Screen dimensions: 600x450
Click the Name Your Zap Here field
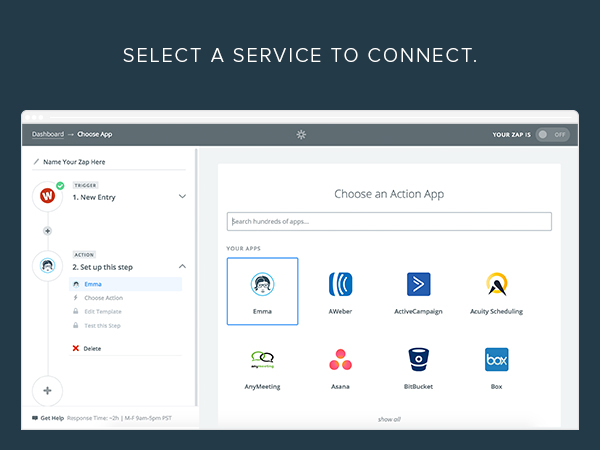point(74,162)
